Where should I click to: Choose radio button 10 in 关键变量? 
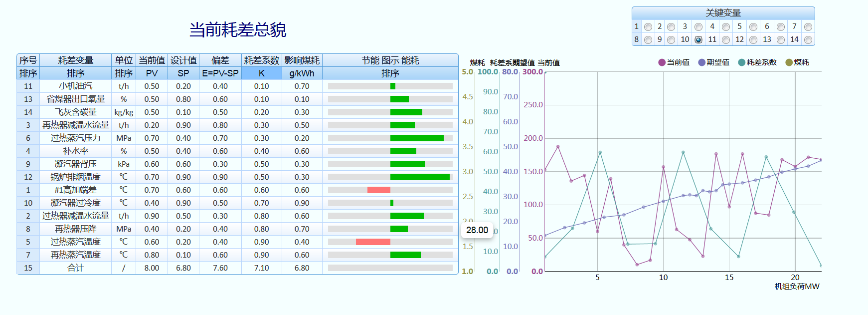click(x=698, y=40)
